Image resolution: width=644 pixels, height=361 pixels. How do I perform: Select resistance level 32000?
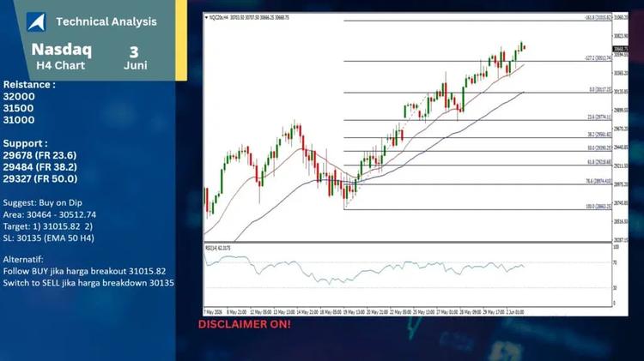(x=19, y=96)
